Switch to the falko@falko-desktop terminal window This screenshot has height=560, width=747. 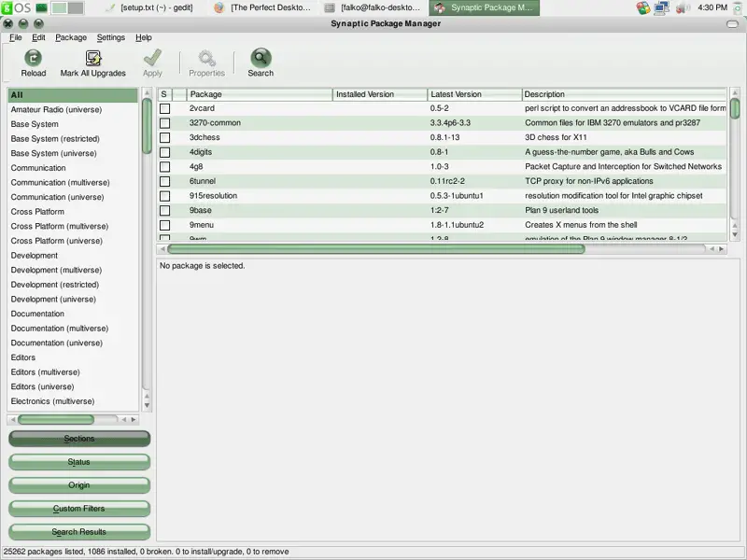(x=373, y=7)
